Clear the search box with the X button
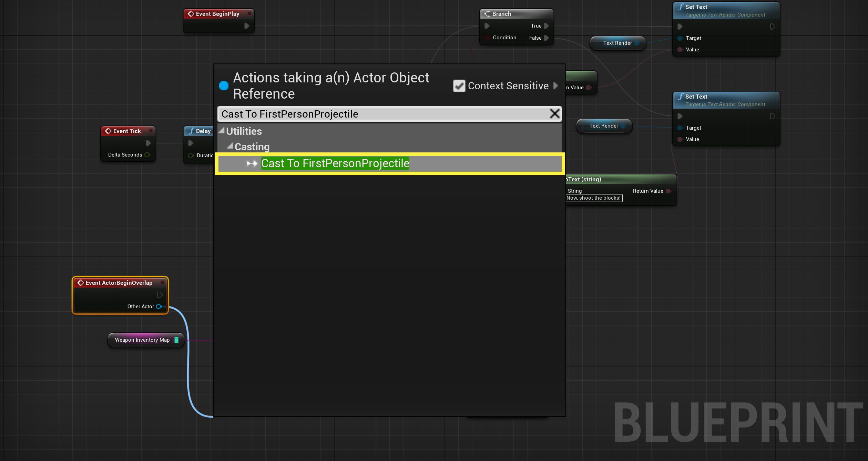Image resolution: width=868 pixels, height=461 pixels. click(554, 114)
